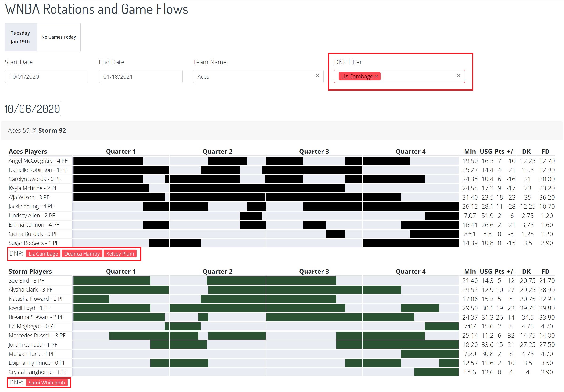Click the No Games Today panel

click(x=59, y=37)
